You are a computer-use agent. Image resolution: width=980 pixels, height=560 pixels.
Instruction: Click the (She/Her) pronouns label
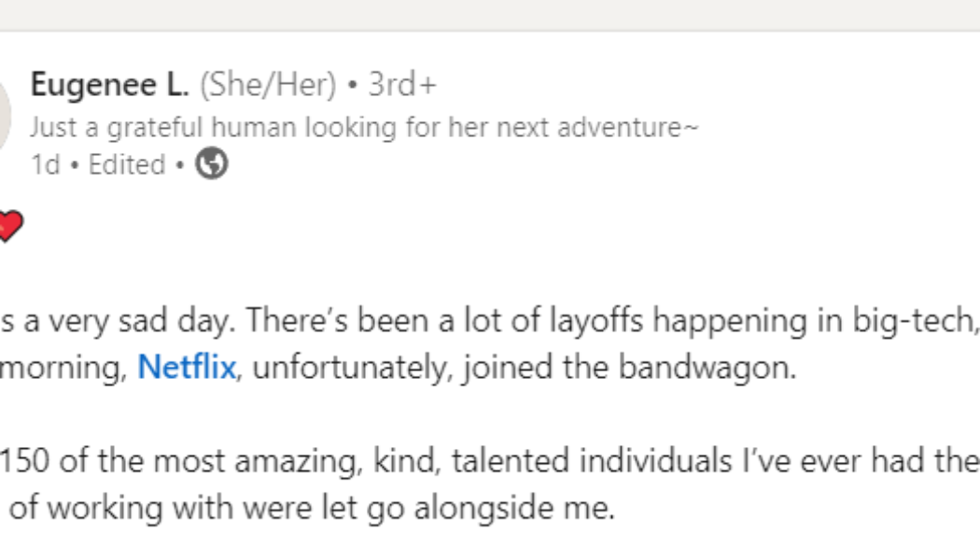(x=268, y=85)
